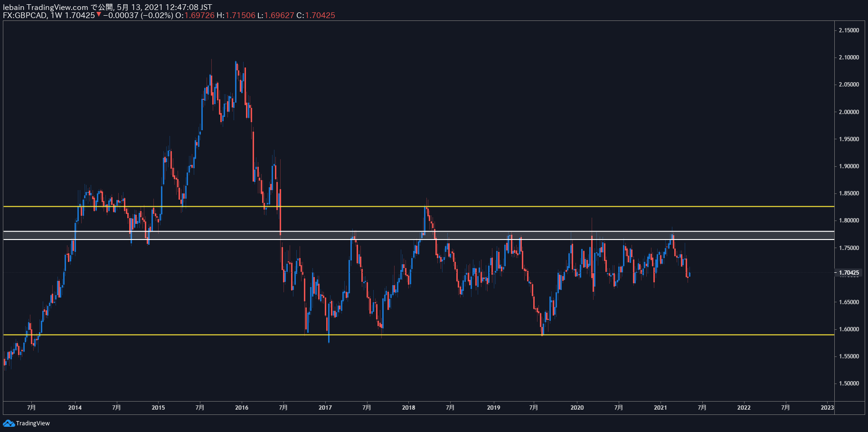This screenshot has height=432, width=868.
Task: Click the 1.95000 price axis label
Action: pos(849,139)
